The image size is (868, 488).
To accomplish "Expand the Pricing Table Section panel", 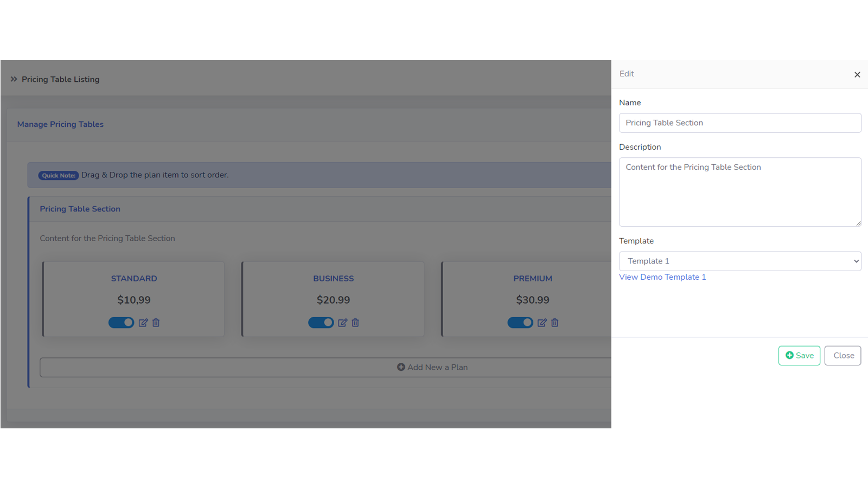I will [x=80, y=209].
